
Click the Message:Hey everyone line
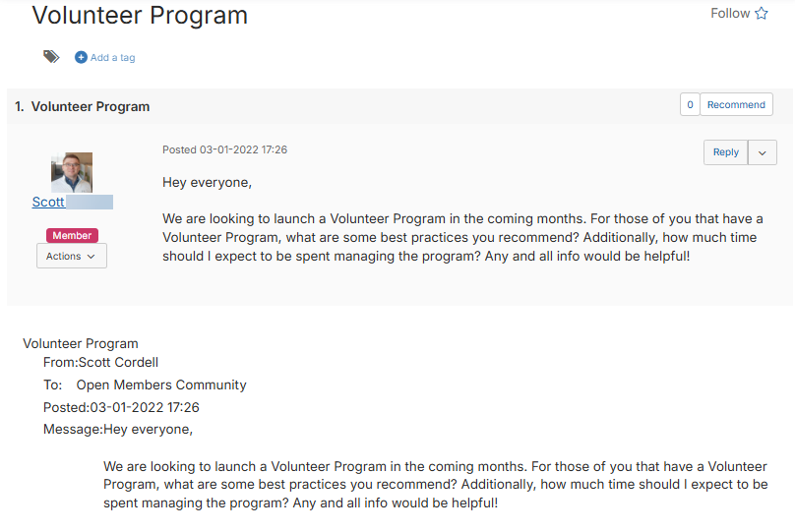tap(118, 429)
